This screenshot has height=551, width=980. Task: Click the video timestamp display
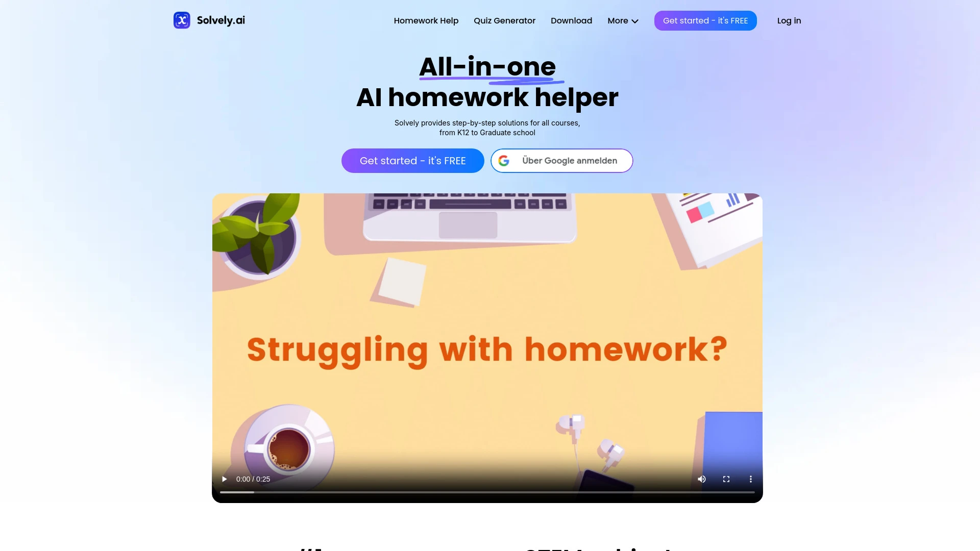[x=253, y=479]
